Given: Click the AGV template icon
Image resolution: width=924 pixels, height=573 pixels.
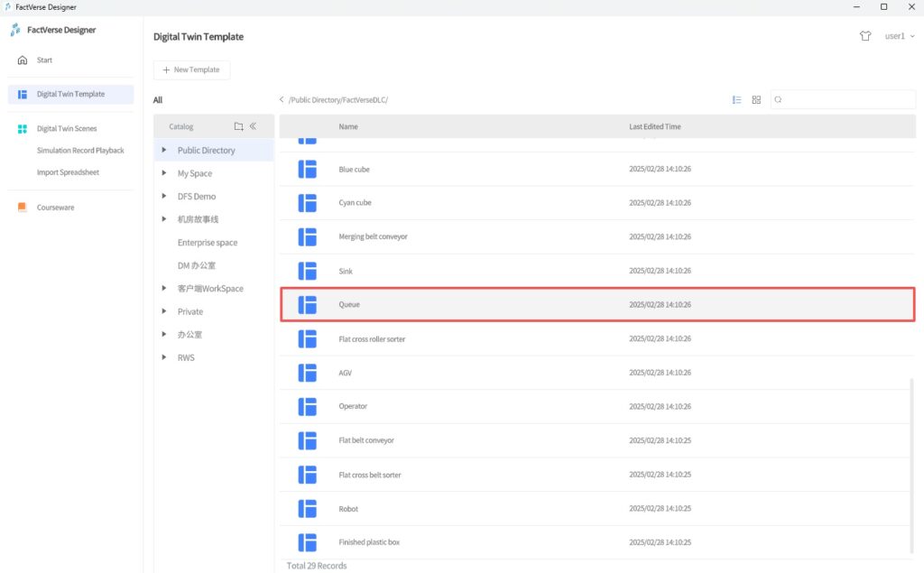Looking at the screenshot, I should (x=307, y=373).
